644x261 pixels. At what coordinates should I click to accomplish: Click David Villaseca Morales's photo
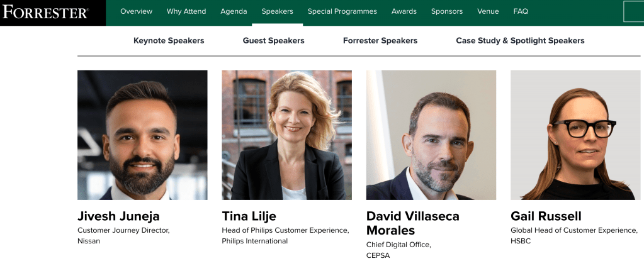(431, 135)
